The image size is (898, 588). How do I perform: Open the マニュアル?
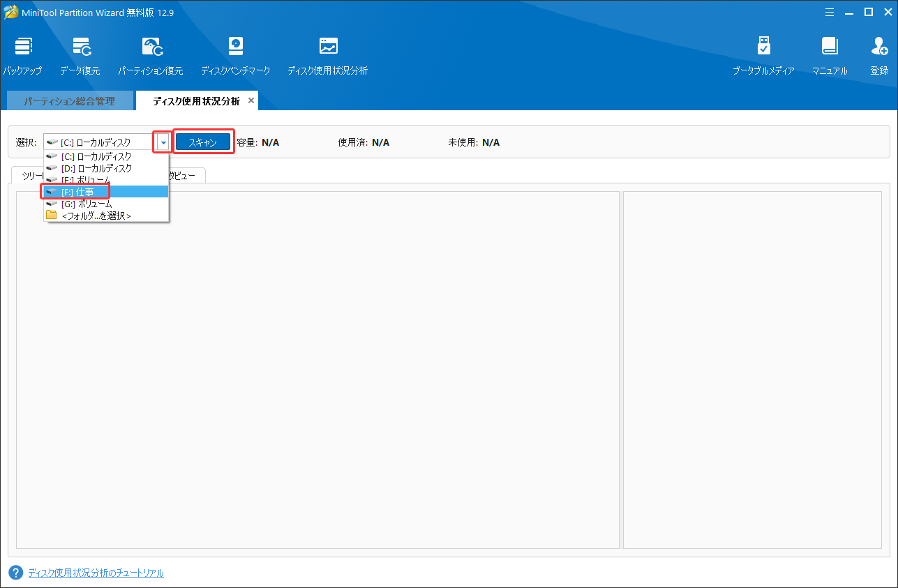pos(830,56)
